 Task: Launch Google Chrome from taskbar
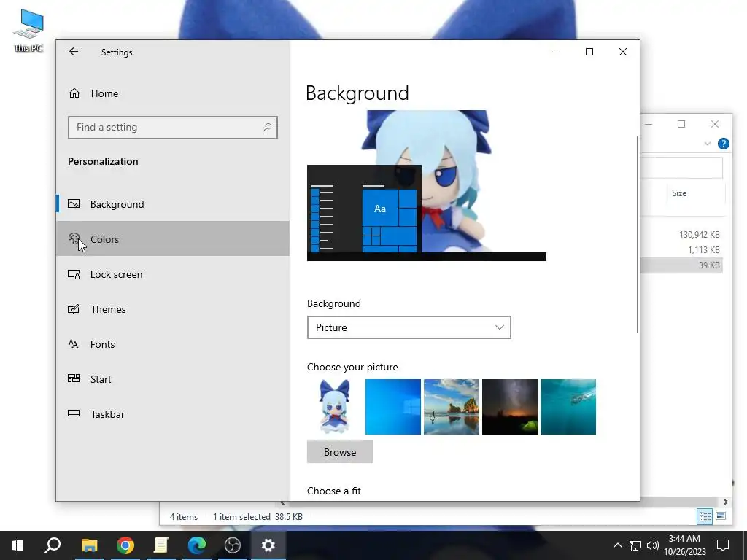point(125,545)
